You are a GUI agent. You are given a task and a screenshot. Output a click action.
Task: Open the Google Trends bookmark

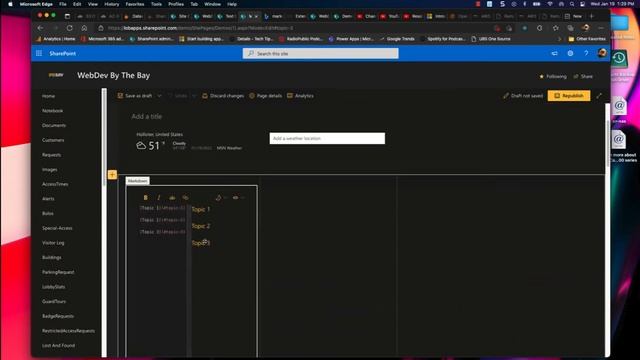tap(397, 39)
